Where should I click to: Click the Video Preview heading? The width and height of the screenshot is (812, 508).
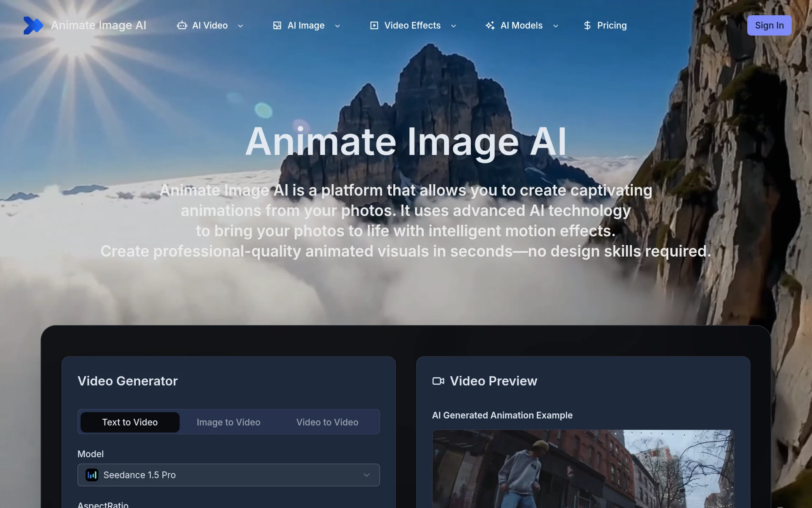(494, 381)
